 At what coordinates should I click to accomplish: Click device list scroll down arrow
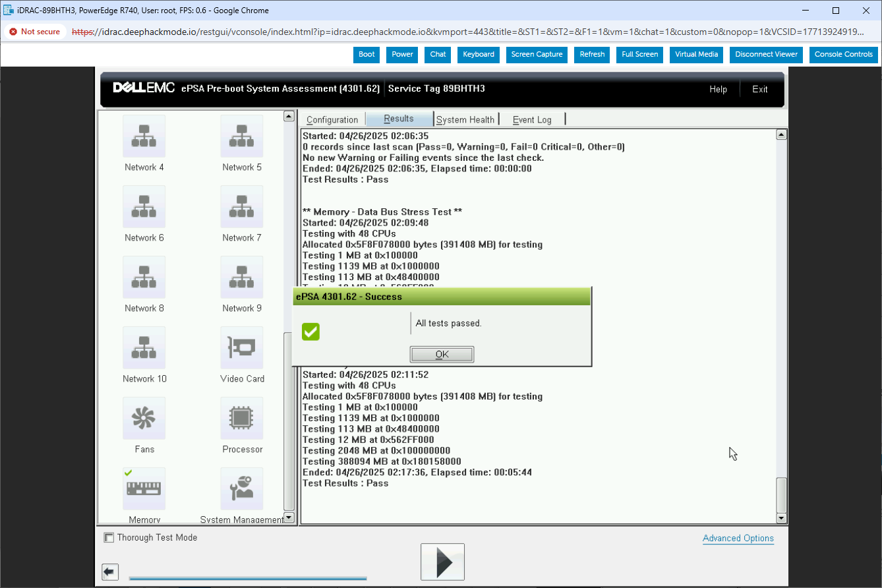click(289, 517)
